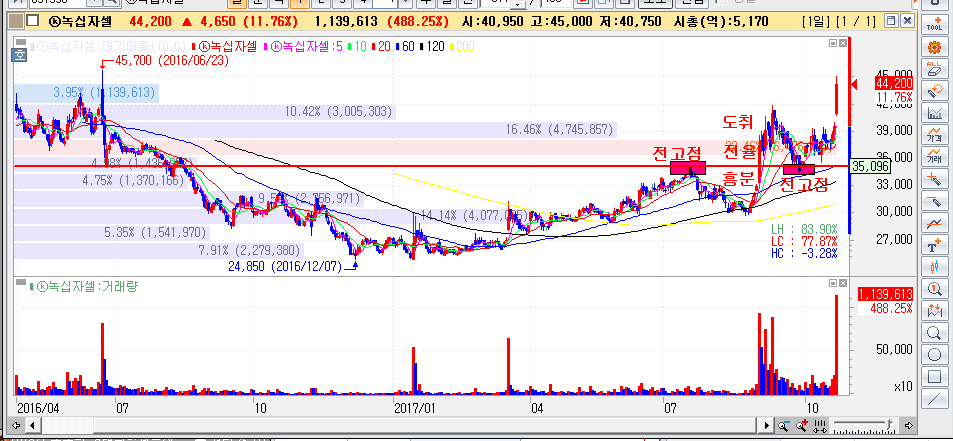Click the TOOL button atop the right toolbar
Screen dimensions: 953x441
[935, 23]
